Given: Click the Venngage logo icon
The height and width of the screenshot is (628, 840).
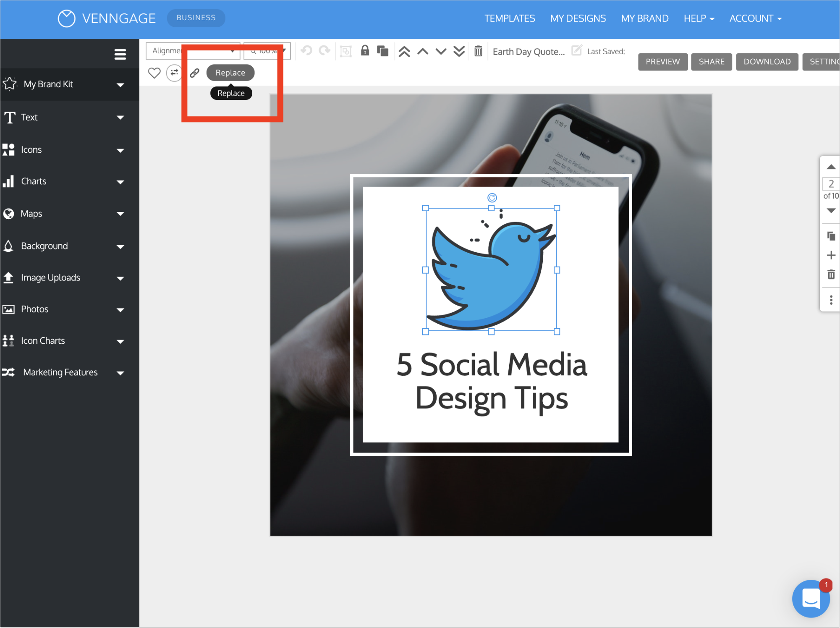Looking at the screenshot, I should coord(66,18).
